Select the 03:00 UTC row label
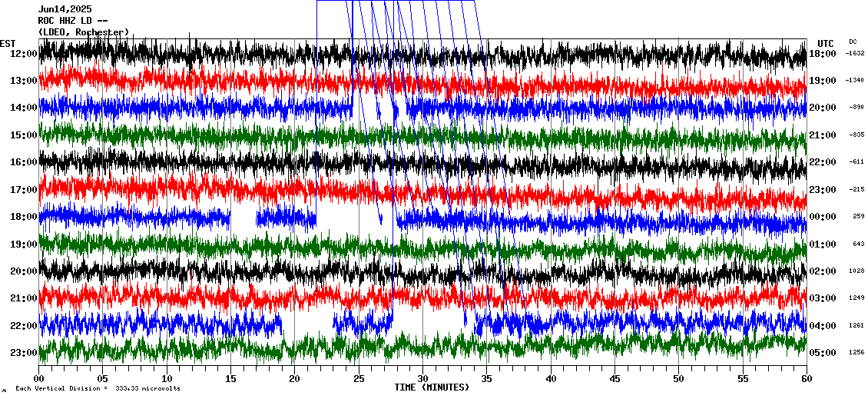Viewport: 868px width, 399px height. (x=823, y=298)
